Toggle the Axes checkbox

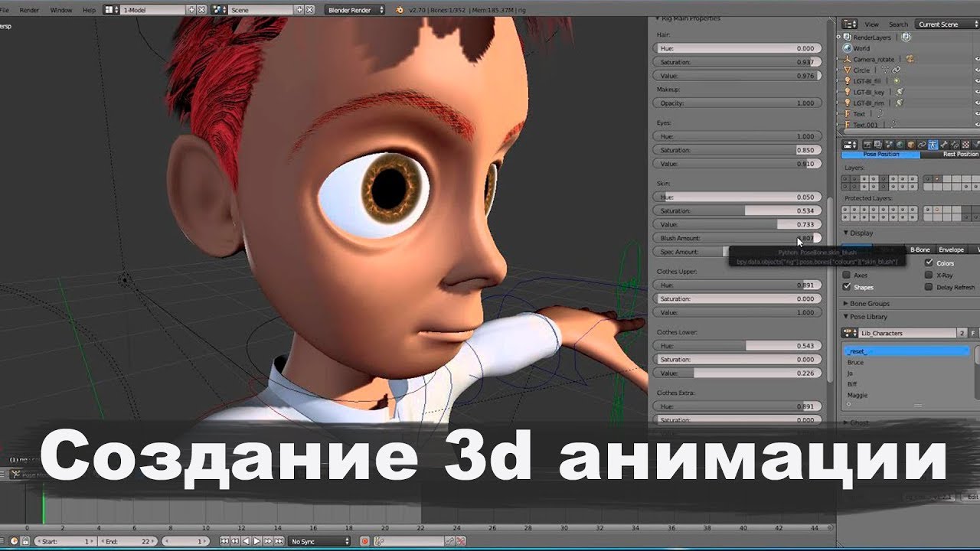click(846, 275)
